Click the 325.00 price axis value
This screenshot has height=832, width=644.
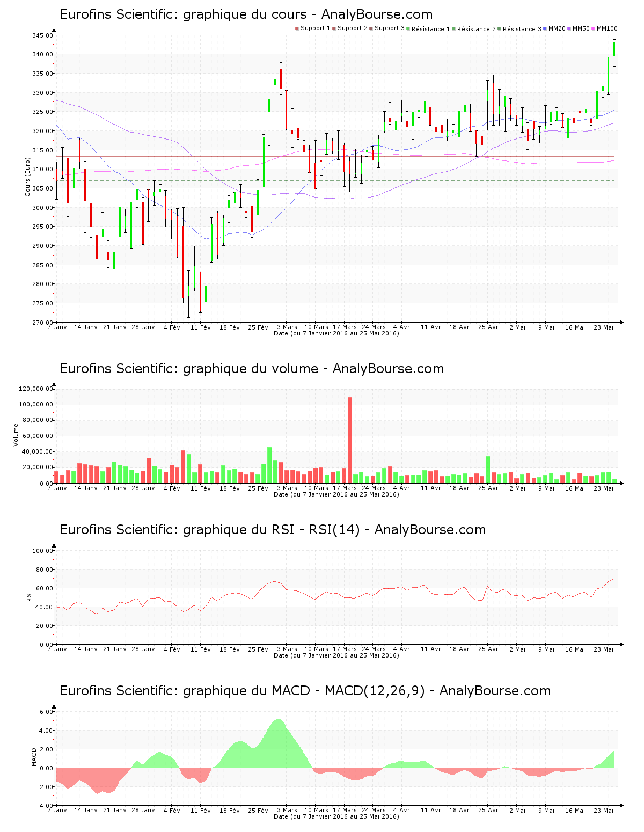pyautogui.click(x=42, y=112)
